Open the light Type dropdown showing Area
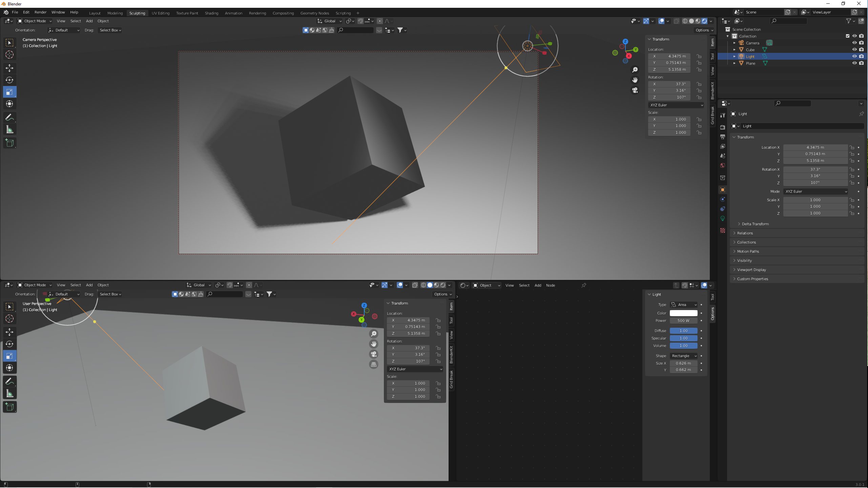The image size is (868, 488). coord(684,305)
